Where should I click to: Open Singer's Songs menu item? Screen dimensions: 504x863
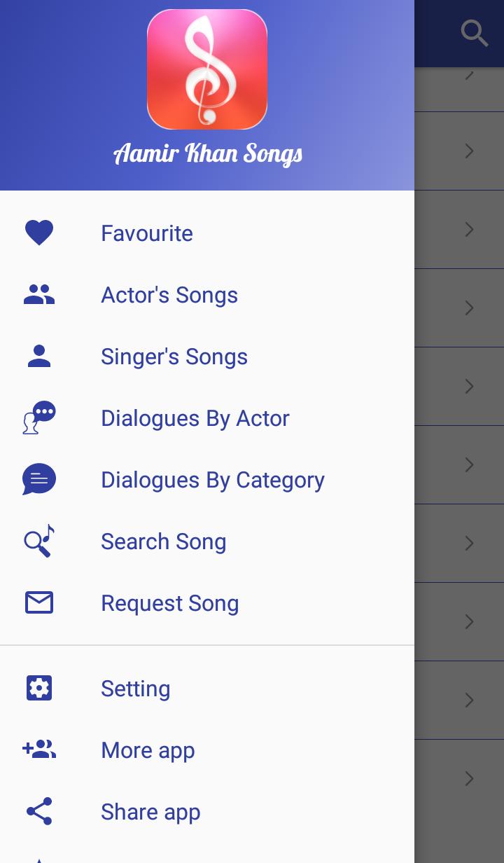174,357
